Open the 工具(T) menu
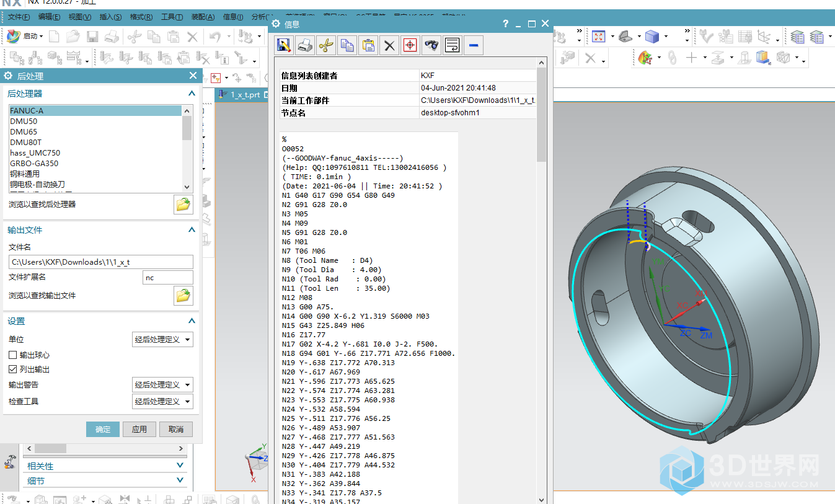 pos(172,17)
